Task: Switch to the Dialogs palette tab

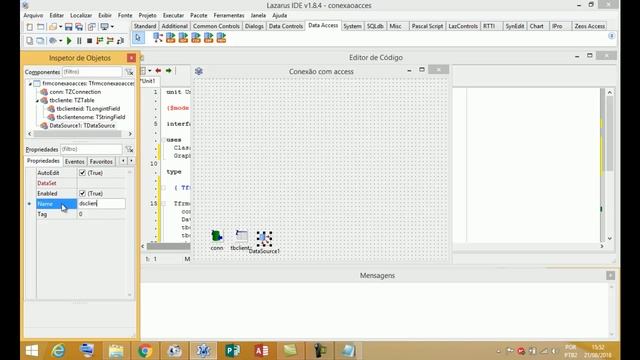Action: tap(254, 26)
